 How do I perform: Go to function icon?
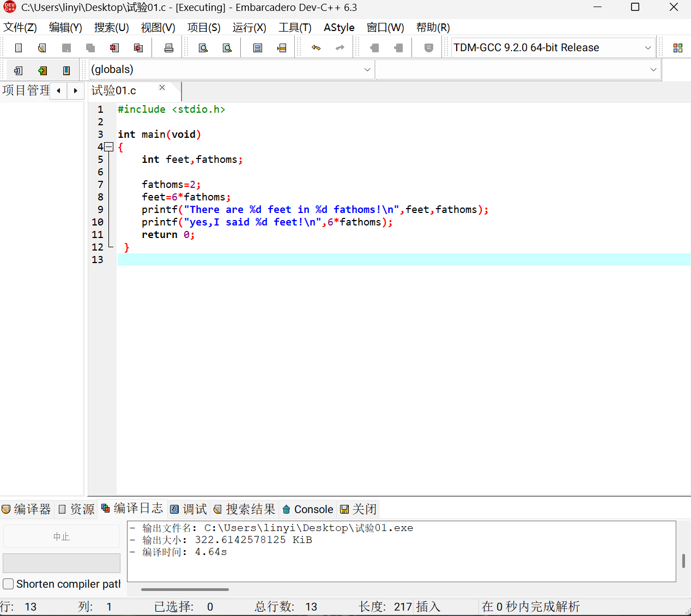point(258,48)
